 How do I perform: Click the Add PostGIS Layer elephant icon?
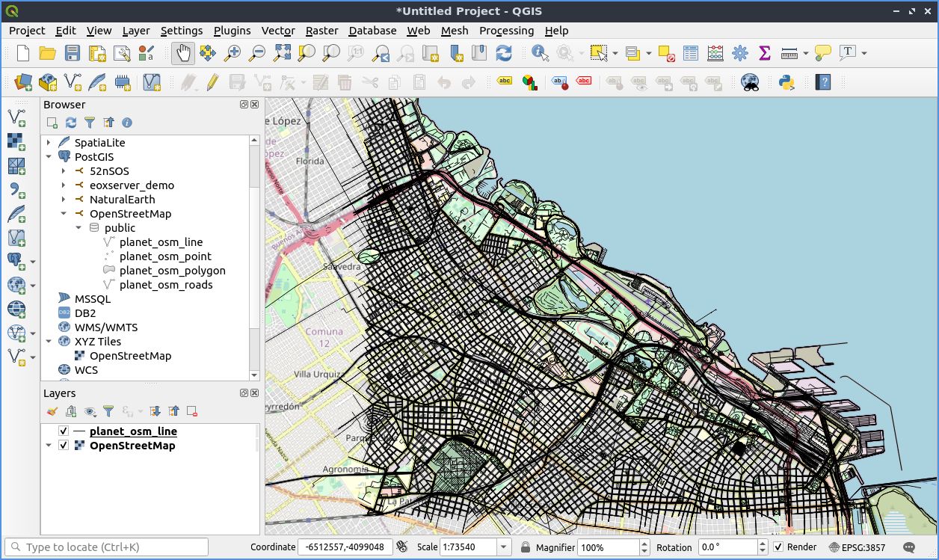click(x=16, y=261)
